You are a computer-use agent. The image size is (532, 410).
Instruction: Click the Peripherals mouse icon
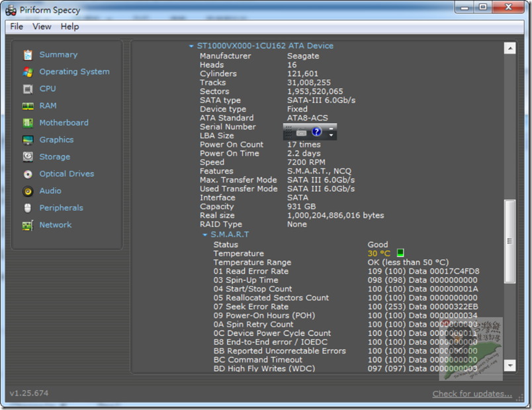point(28,208)
